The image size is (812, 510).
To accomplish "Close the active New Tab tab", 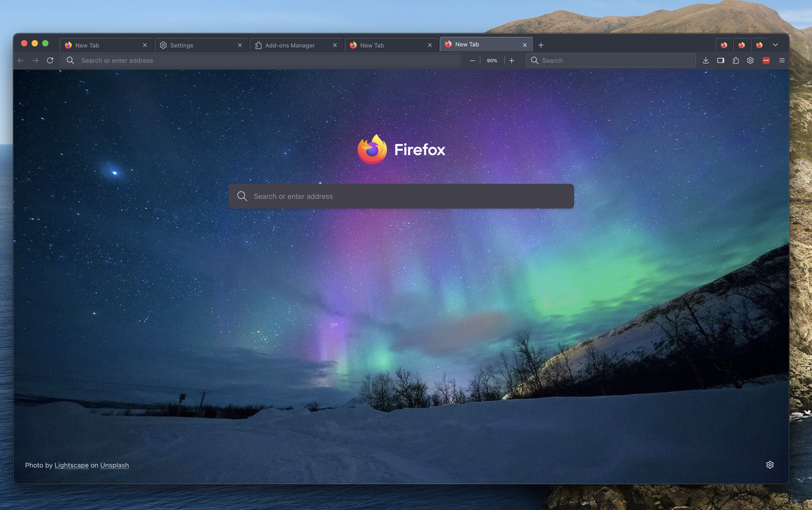I will tap(525, 45).
